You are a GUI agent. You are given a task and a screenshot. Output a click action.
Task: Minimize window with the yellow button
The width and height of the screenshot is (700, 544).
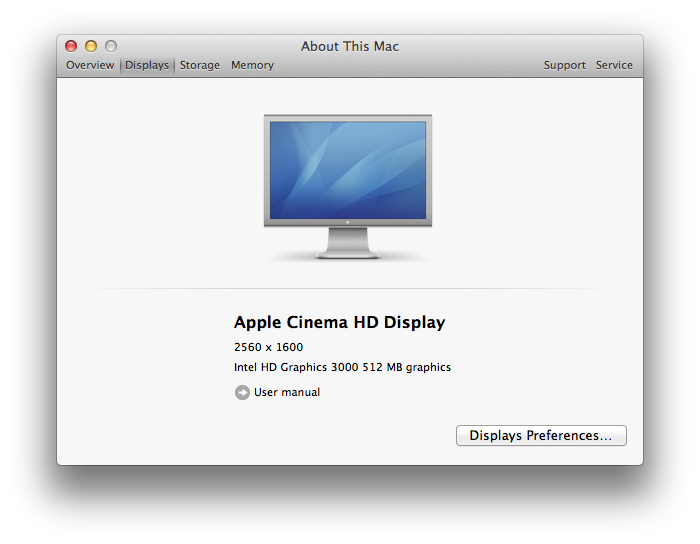(x=91, y=46)
